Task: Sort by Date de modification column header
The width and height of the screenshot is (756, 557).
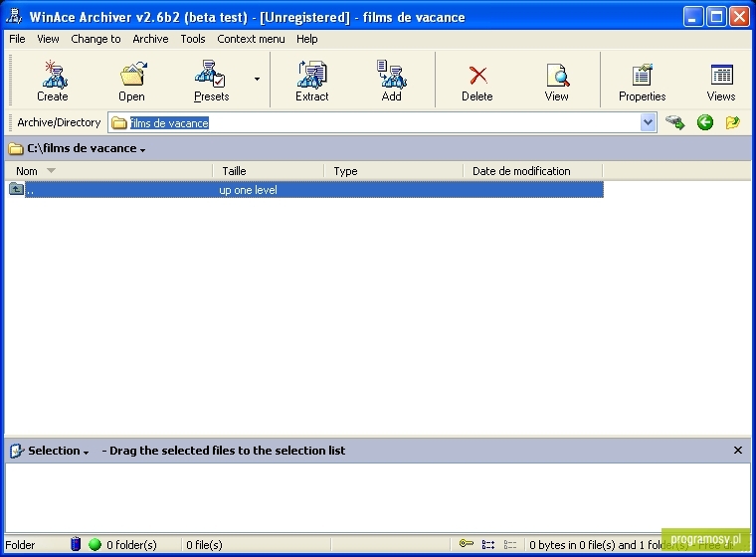Action: point(533,171)
